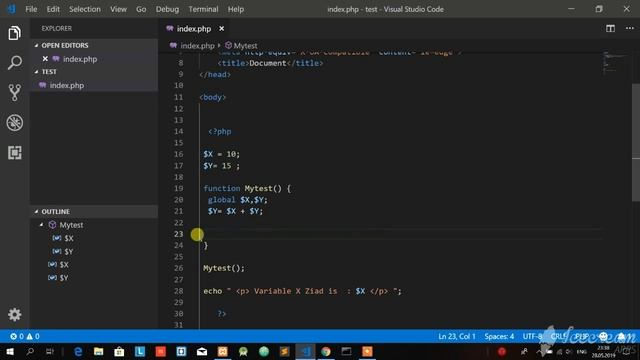Split the editor to the right
Image resolution: width=640 pixels, height=360 pixels.
coord(610,28)
